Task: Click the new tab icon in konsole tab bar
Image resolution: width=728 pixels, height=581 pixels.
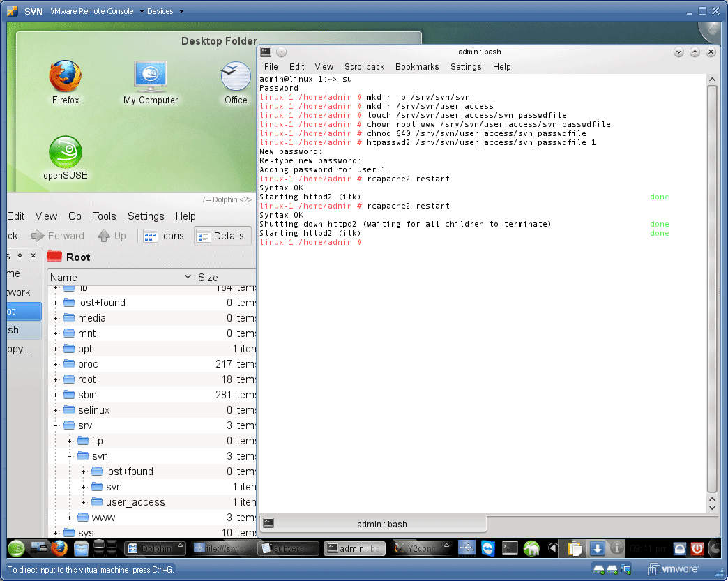Action: [x=268, y=523]
